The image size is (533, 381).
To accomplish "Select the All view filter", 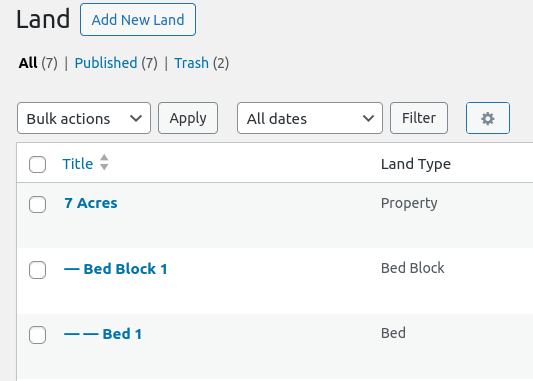I will tap(28, 63).
